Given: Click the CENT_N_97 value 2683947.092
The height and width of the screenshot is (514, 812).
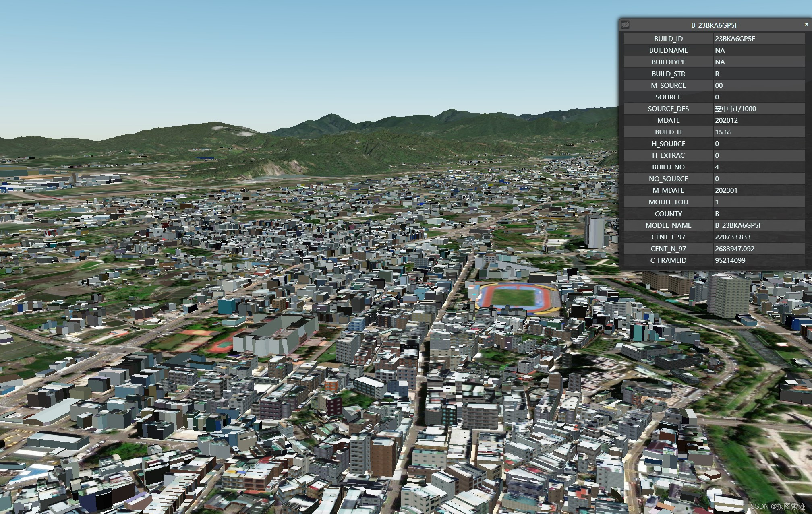Looking at the screenshot, I should [x=734, y=249].
